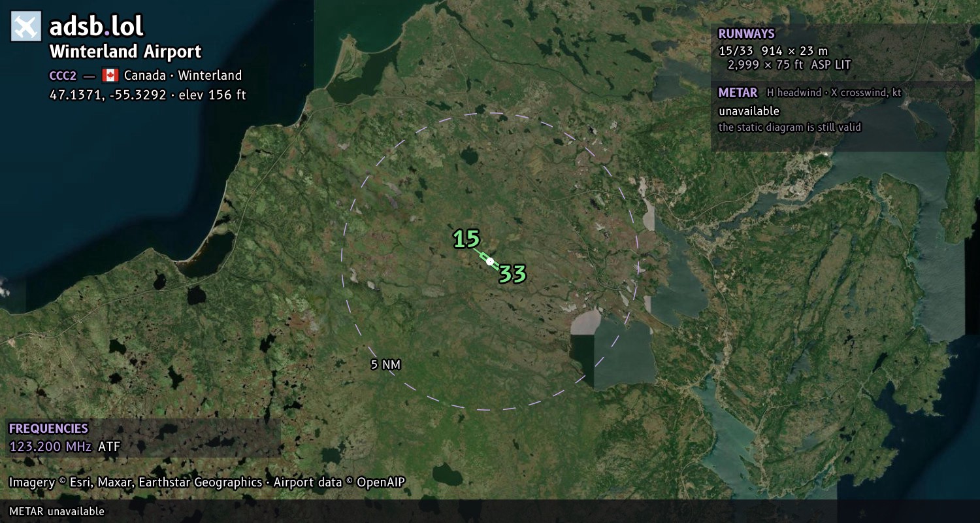Click the "15/33 914 × 23 m" runway entry
This screenshot has height=523, width=980.
pyautogui.click(x=773, y=50)
